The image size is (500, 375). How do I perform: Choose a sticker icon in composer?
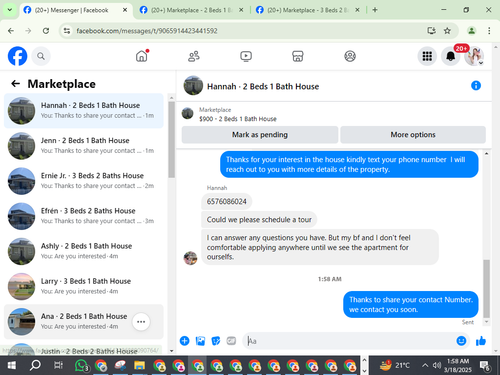pyautogui.click(x=216, y=341)
